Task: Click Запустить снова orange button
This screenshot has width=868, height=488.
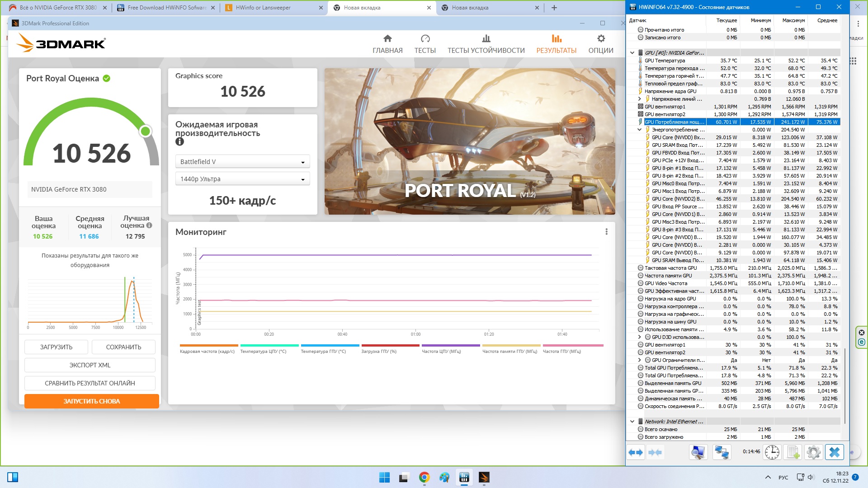Action: [91, 401]
